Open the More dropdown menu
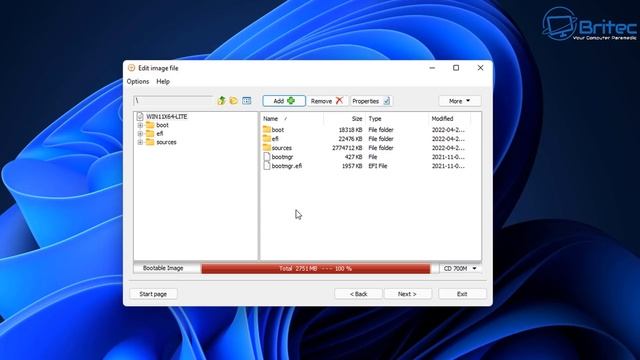Viewport: 640px width, 360px height. [x=460, y=101]
